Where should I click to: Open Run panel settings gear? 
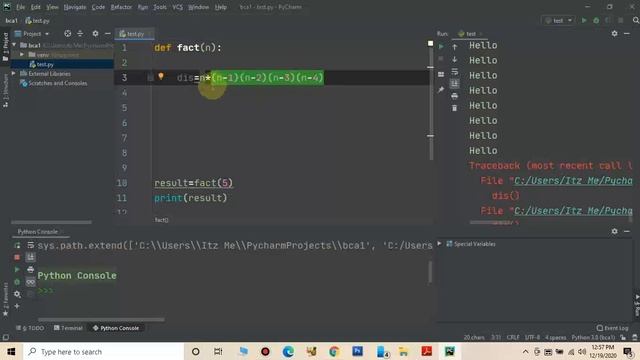click(614, 33)
